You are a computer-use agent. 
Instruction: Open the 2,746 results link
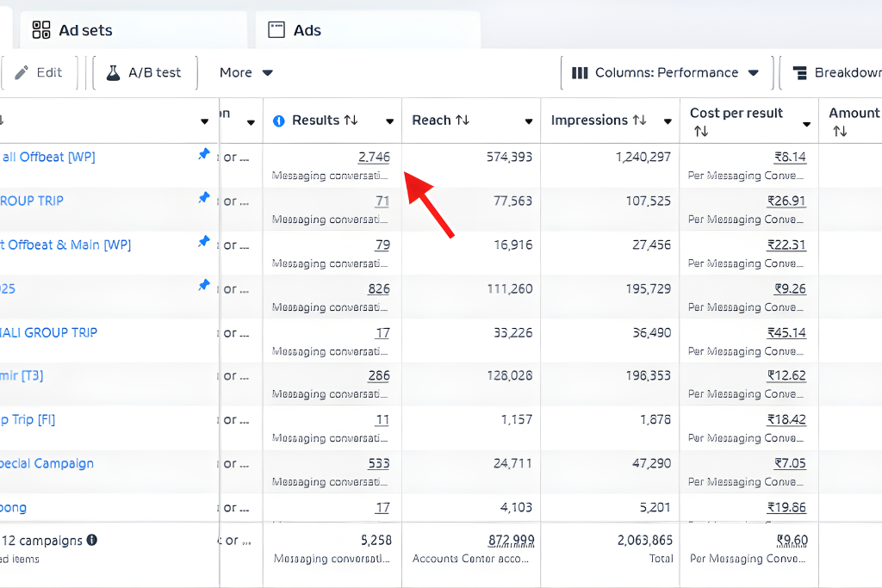pyautogui.click(x=374, y=157)
